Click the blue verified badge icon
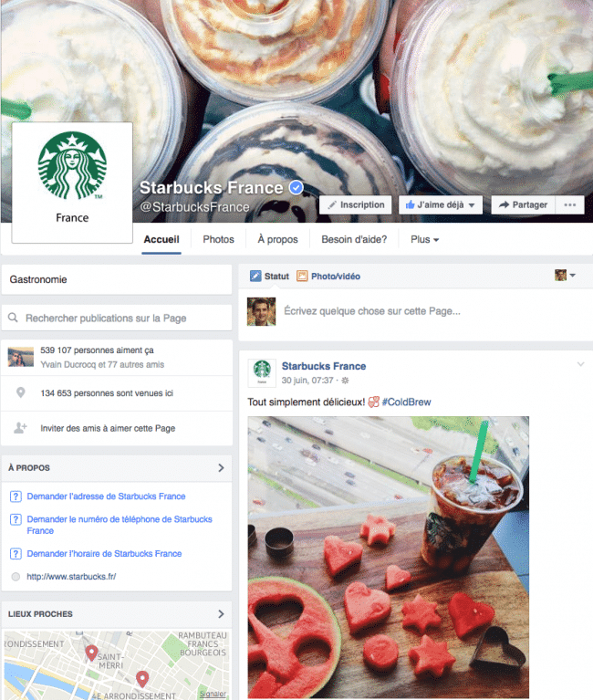The width and height of the screenshot is (593, 700). coord(296,188)
